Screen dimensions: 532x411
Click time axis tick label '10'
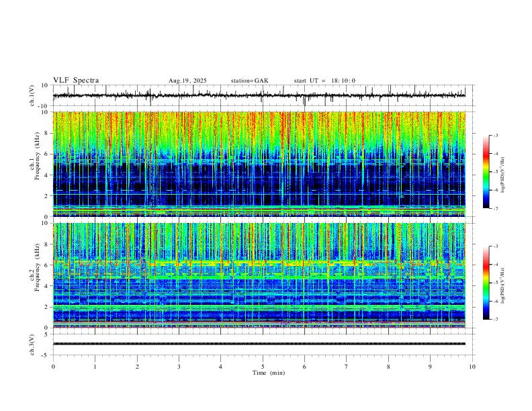472,367
